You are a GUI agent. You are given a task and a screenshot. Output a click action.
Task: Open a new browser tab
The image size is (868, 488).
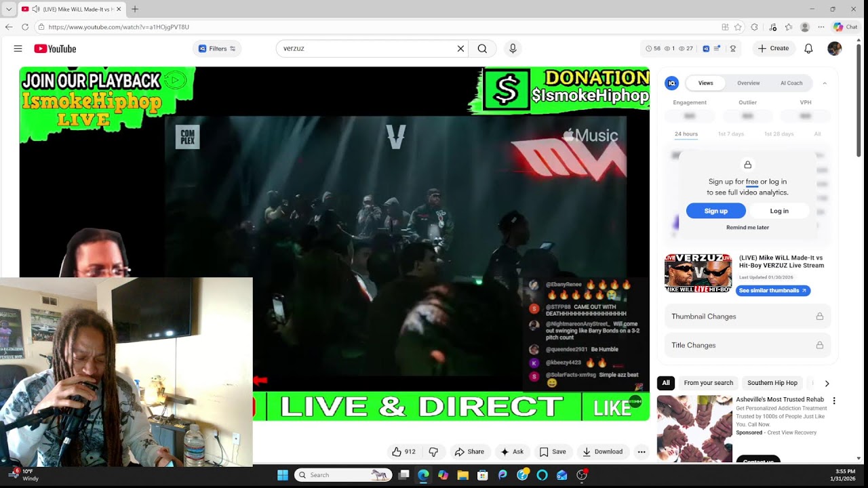[x=135, y=9]
